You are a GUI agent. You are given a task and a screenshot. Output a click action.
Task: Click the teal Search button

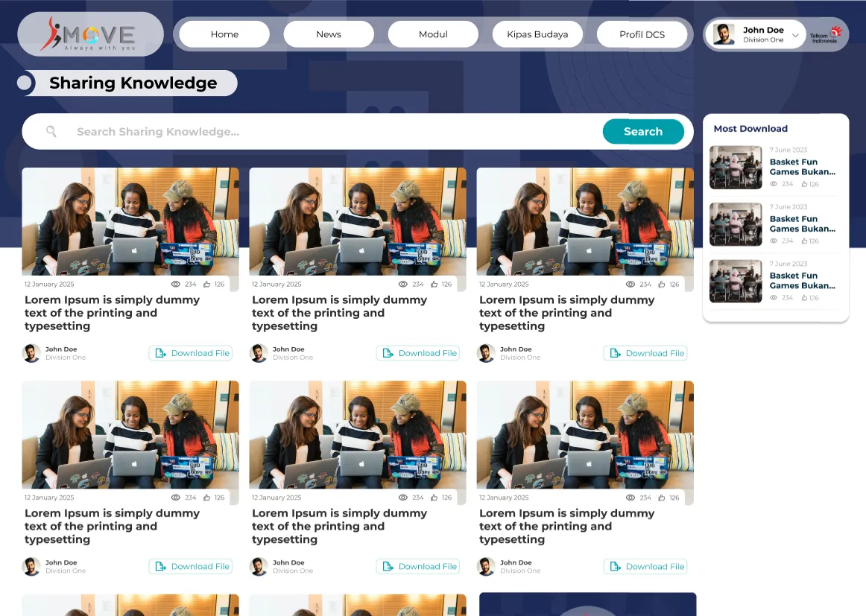pos(643,131)
